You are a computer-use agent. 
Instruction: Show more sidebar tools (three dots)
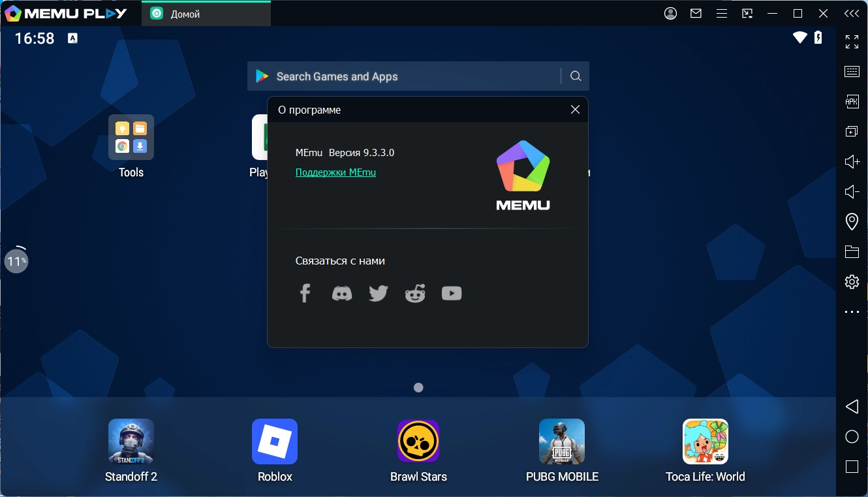click(x=852, y=312)
